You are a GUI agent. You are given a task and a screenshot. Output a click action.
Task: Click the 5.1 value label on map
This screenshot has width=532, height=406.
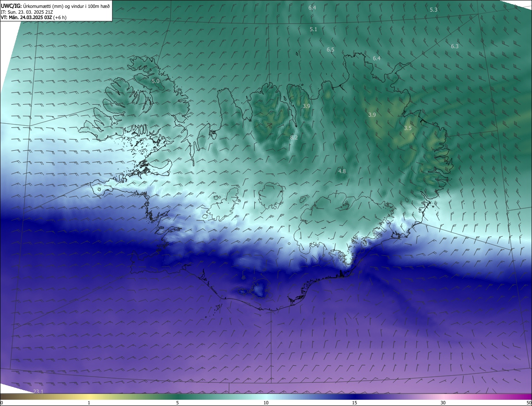313,29
